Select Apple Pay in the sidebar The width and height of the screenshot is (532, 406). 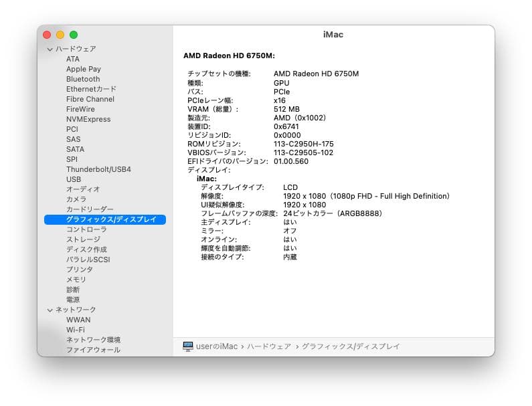click(84, 69)
